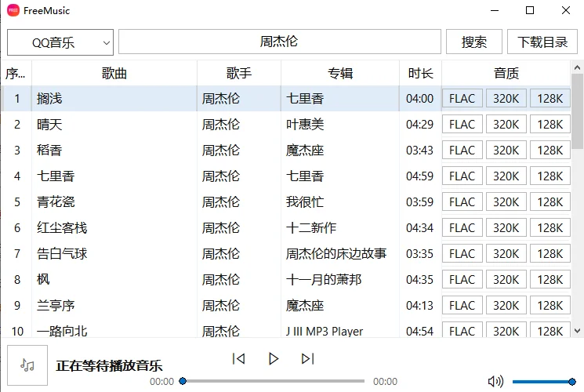
Task: Select the song 稻香 in the list
Action: coord(49,151)
